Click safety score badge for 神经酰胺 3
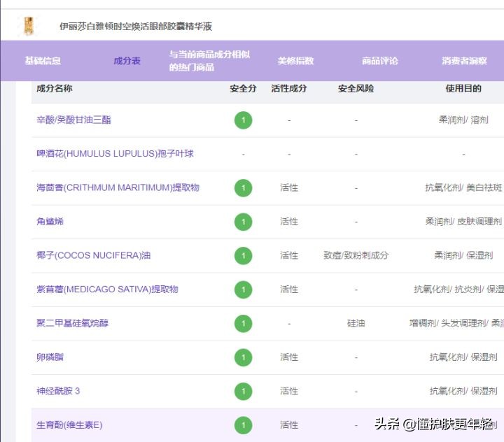The height and width of the screenshot is (442, 504). click(244, 391)
